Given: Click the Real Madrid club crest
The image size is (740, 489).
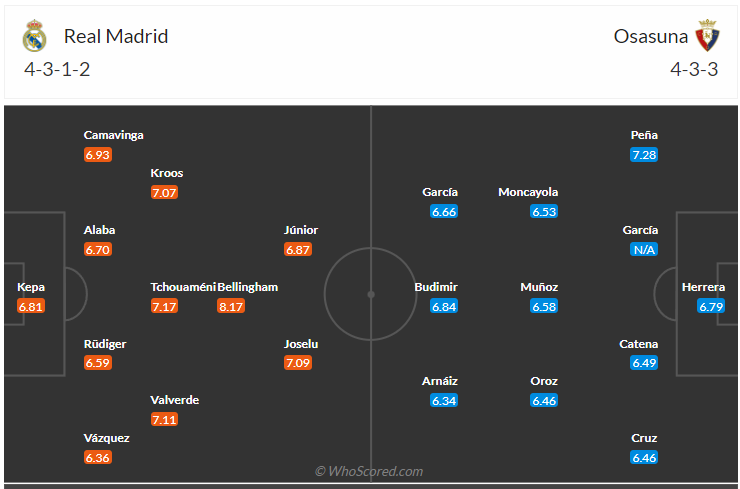Looking at the screenshot, I should pyautogui.click(x=34, y=35).
